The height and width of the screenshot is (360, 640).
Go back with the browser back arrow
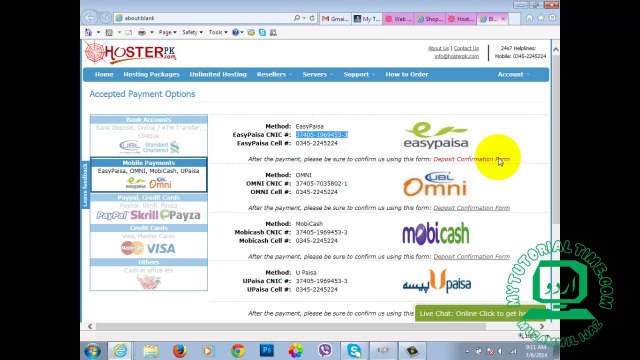(90, 18)
